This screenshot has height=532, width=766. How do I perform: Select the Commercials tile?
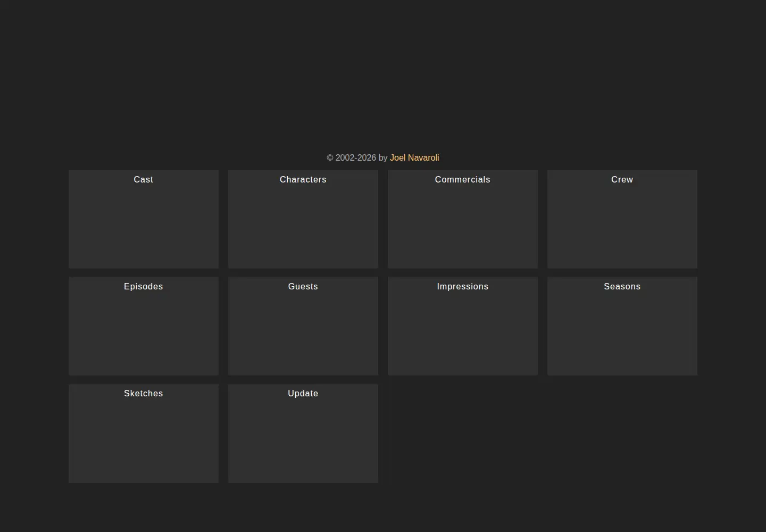463,219
